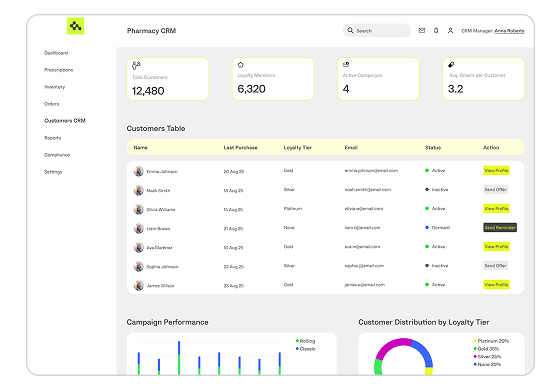Image resolution: width=560 pixels, height=390 pixels.
Task: Open the Anna Roberts manager link
Action: [509, 31]
